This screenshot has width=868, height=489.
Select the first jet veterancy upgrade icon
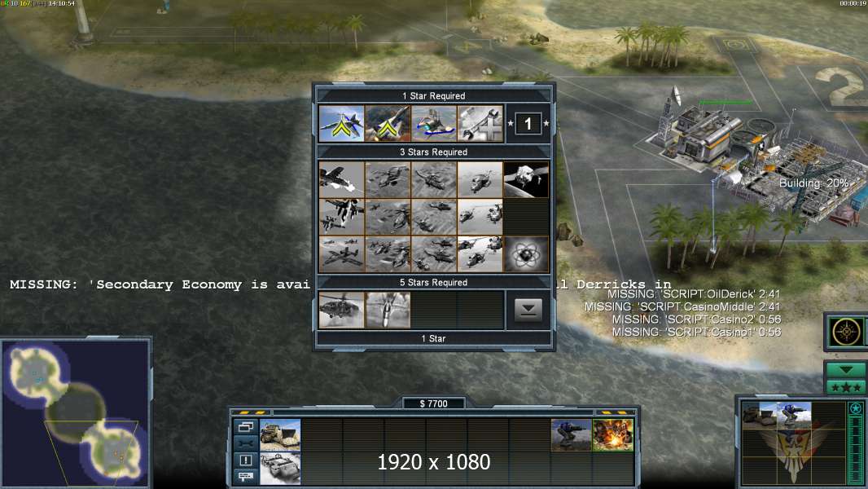pos(341,124)
